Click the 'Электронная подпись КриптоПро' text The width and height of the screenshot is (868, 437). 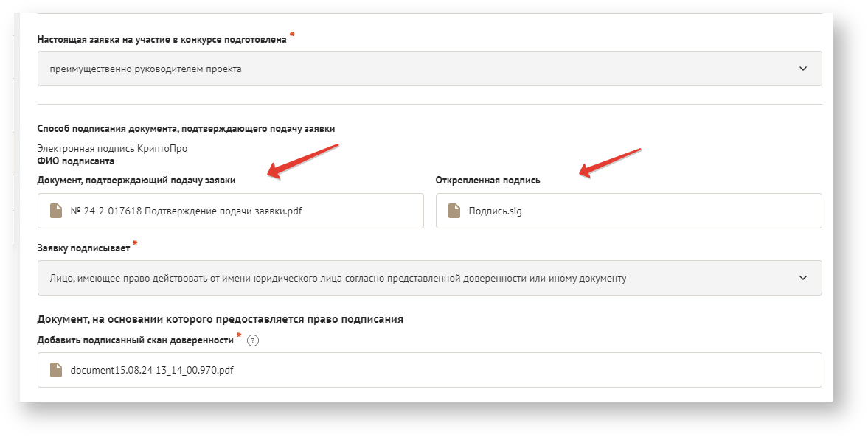click(112, 149)
